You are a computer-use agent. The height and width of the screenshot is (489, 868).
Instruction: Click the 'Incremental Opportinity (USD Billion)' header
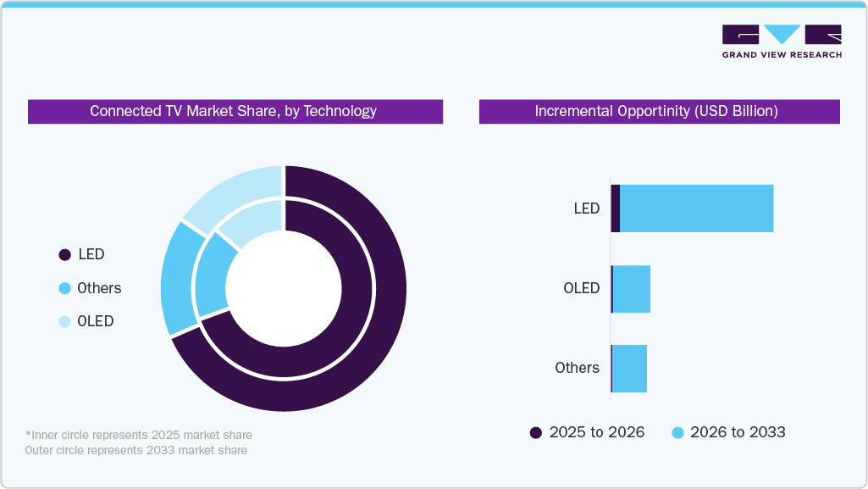660,111
